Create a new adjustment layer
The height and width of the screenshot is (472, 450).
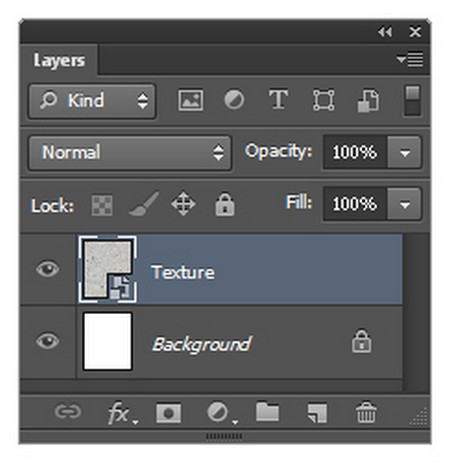pos(222,413)
